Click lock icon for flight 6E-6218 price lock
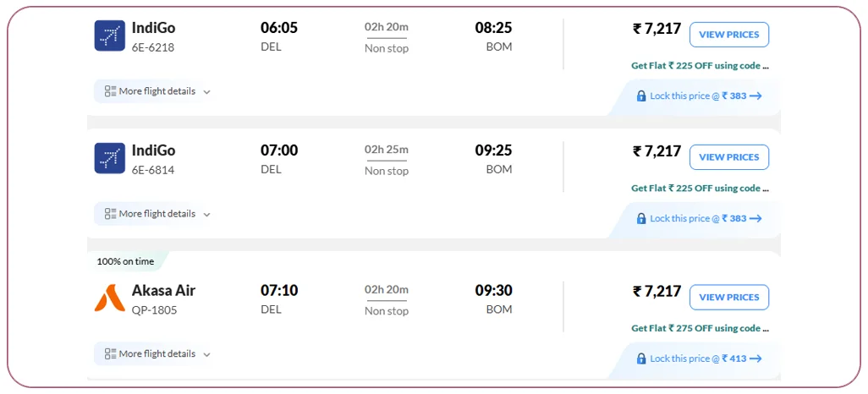 click(641, 96)
